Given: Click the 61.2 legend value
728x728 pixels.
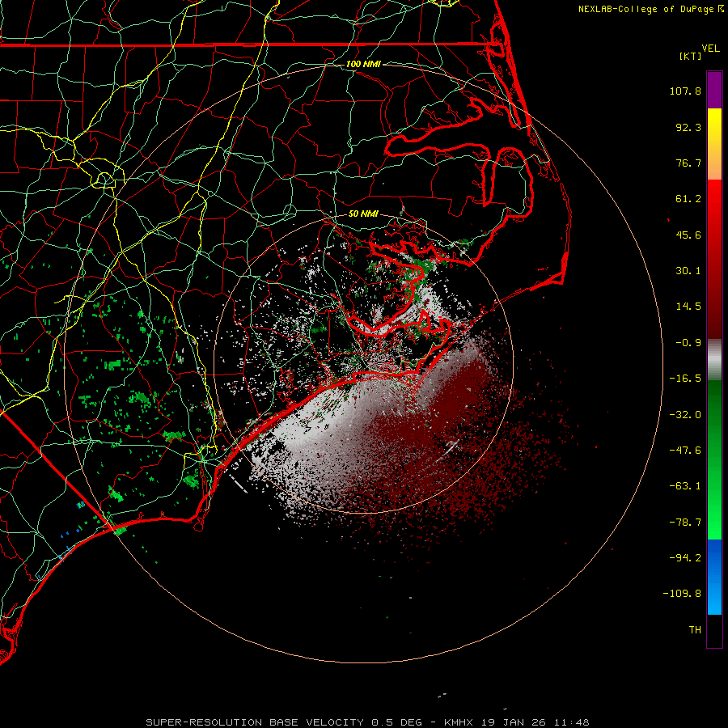Looking at the screenshot, I should point(688,199).
